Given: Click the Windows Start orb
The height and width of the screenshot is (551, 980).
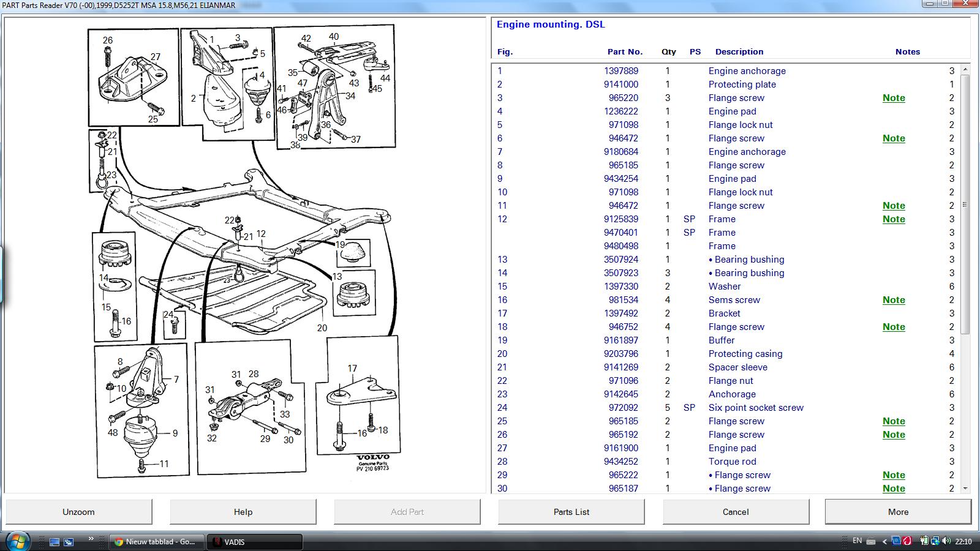Looking at the screenshot, I should click(x=17, y=541).
